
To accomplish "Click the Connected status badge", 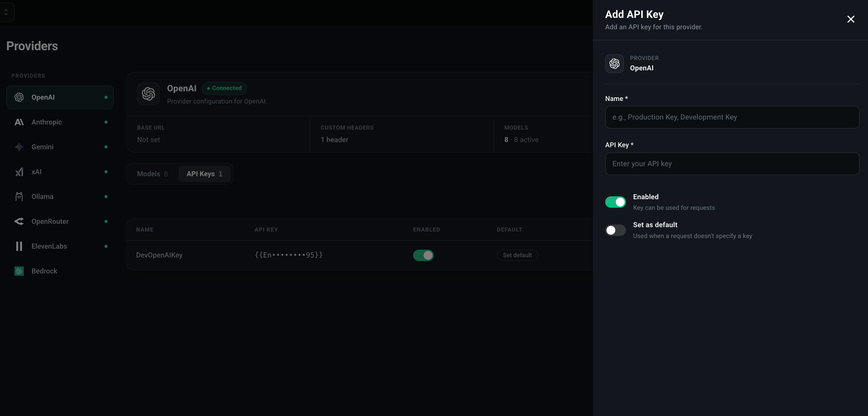I will tap(225, 88).
